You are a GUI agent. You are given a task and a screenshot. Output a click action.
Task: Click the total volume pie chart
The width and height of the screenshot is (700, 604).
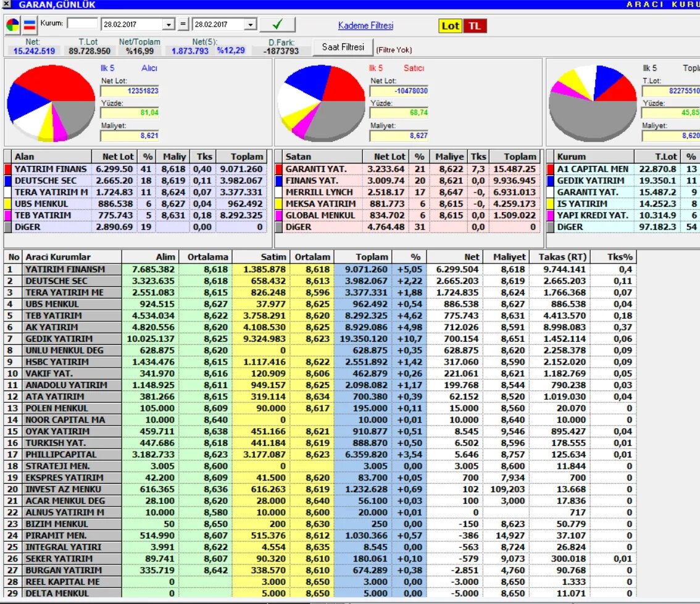click(x=593, y=102)
